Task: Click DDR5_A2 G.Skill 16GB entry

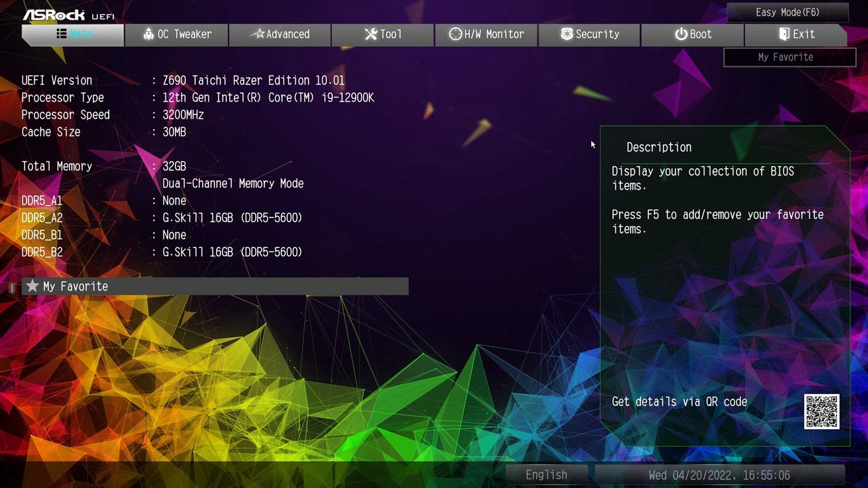Action: coord(233,218)
